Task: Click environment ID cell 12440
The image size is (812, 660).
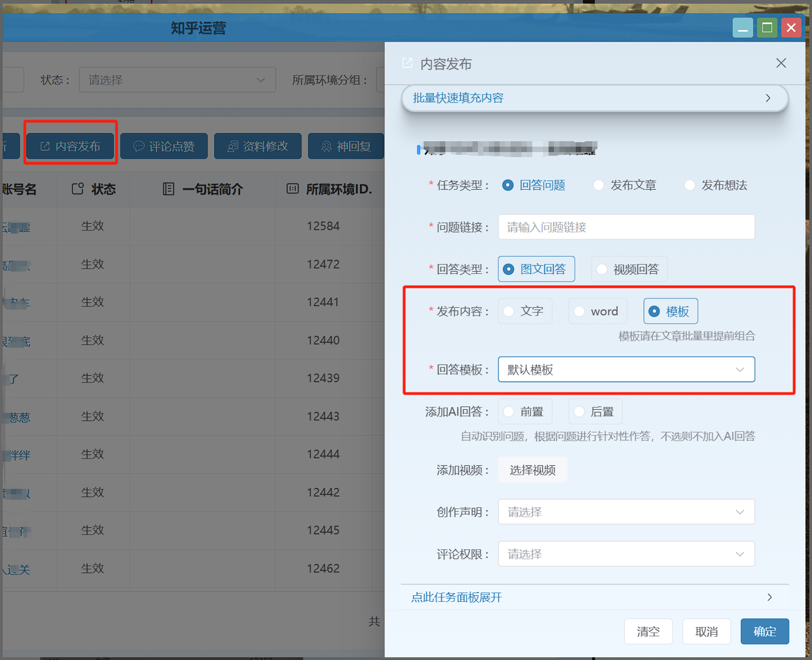Action: click(x=323, y=340)
